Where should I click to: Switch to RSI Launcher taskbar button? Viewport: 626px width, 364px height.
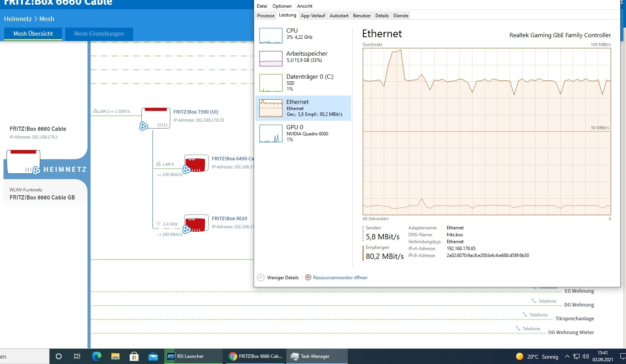[193, 356]
